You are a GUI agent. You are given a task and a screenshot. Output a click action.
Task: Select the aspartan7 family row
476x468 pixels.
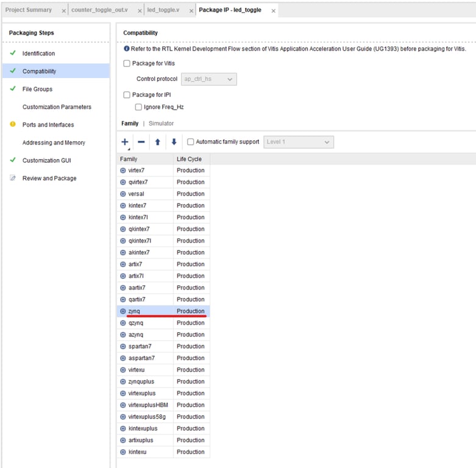[163, 358]
